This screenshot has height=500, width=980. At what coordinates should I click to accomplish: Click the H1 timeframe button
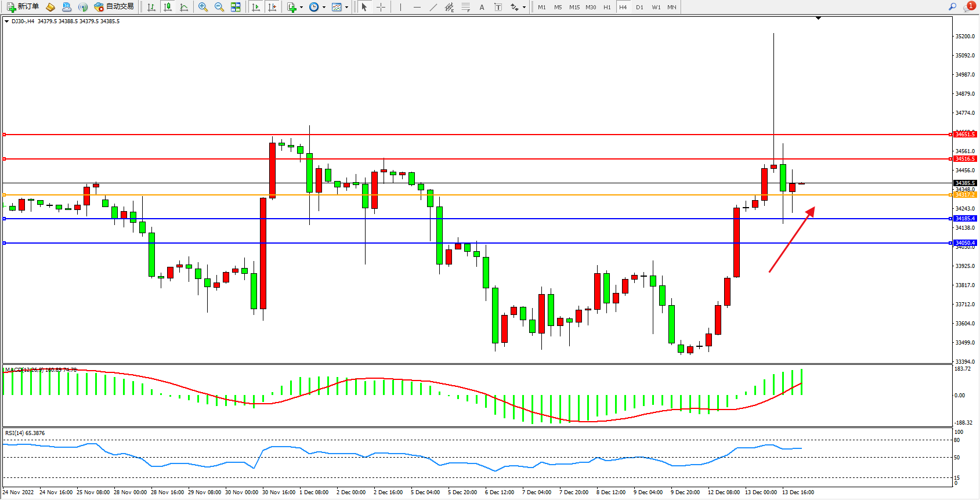click(607, 7)
